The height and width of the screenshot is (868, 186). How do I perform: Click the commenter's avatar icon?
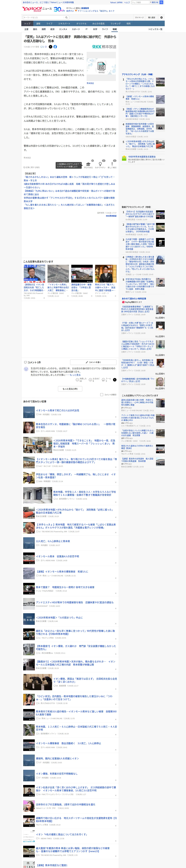26,369
